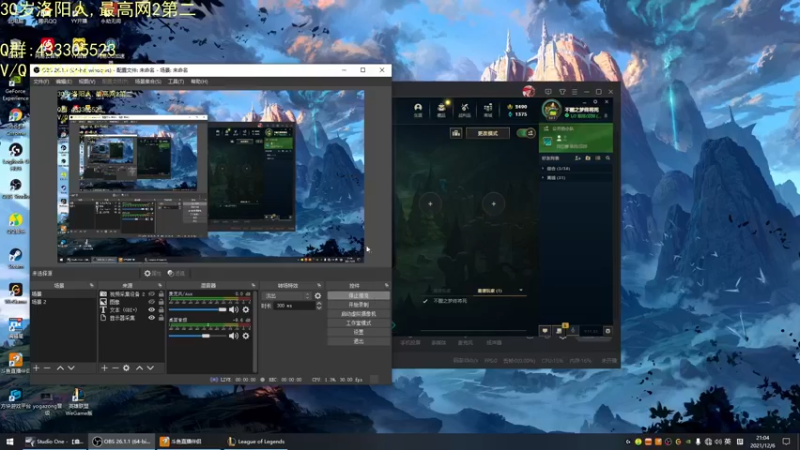The image size is (800, 450).
Task: Click the 更改模式 button in League client
Action: 487,133
